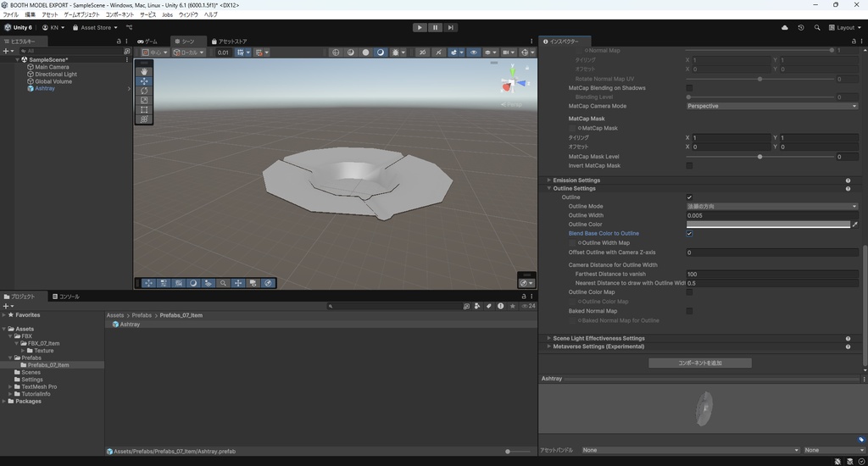Open scene camera settings dropdown
This screenshot has width=868, height=466.
tap(508, 52)
